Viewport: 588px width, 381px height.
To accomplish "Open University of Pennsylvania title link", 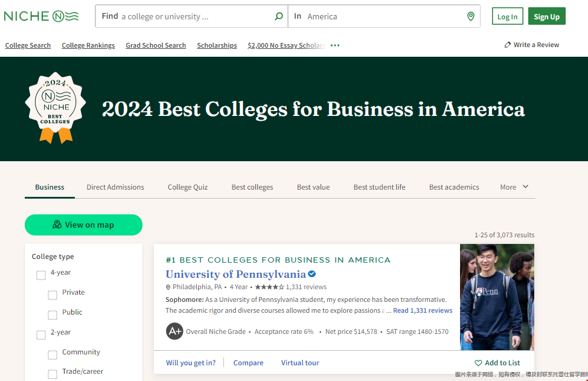I will 236,274.
